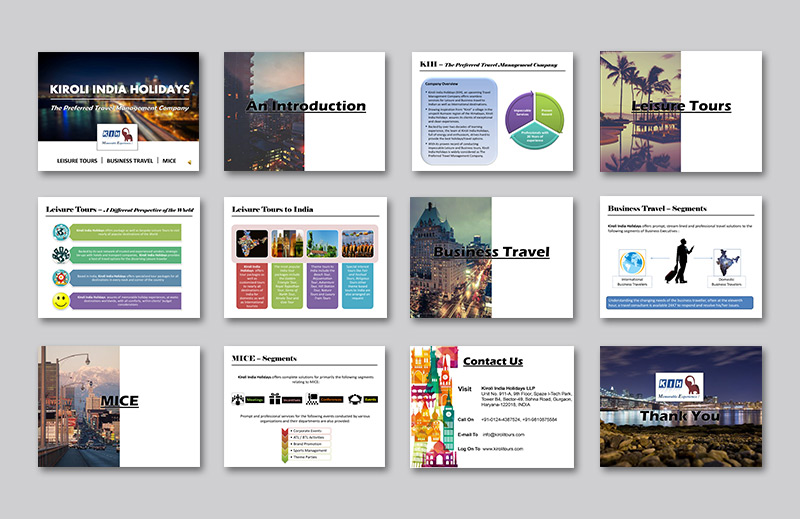Screen dimensions: 800x519
Task: Open the Kiroli India Holidays title slide
Action: pyautogui.click(x=118, y=111)
